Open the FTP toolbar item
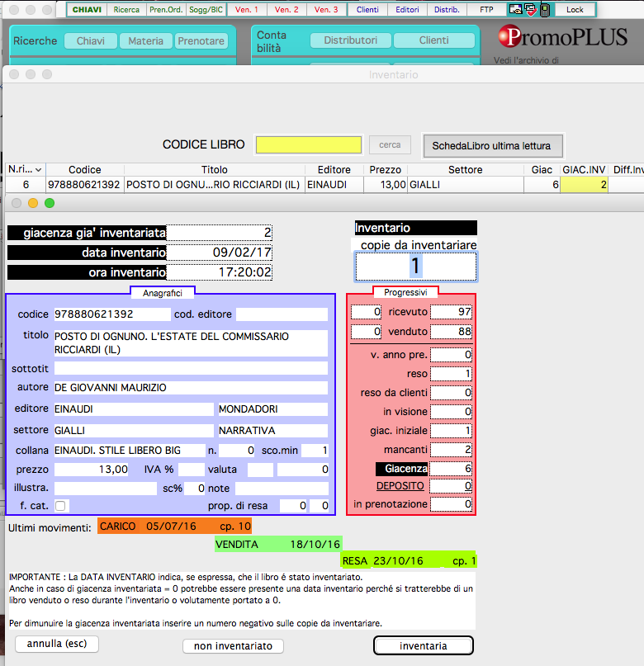This screenshot has width=644, height=666. tap(486, 9)
